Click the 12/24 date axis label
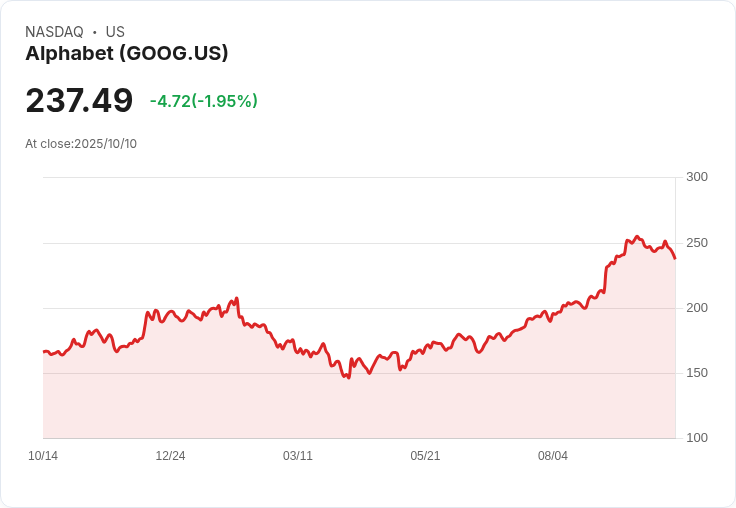This screenshot has height=508, width=736. pos(170,456)
